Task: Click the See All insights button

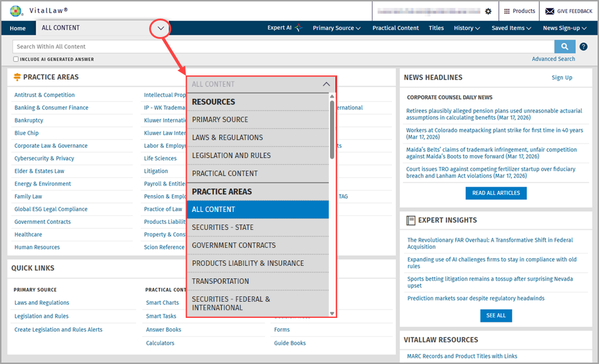Action: [496, 316]
